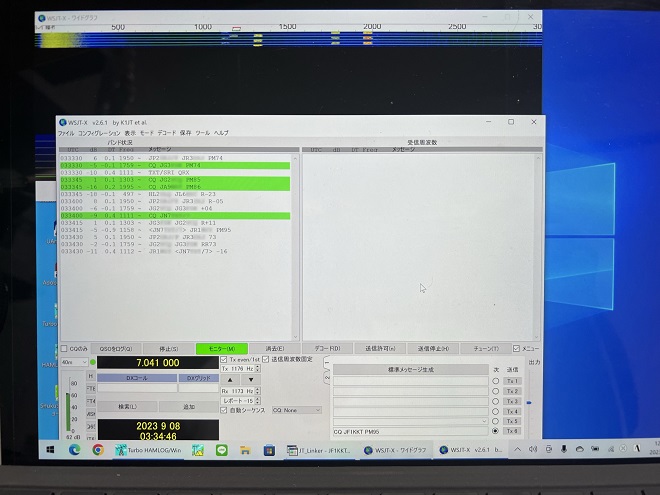
Task: Click the Erase button
Action: pos(275,349)
